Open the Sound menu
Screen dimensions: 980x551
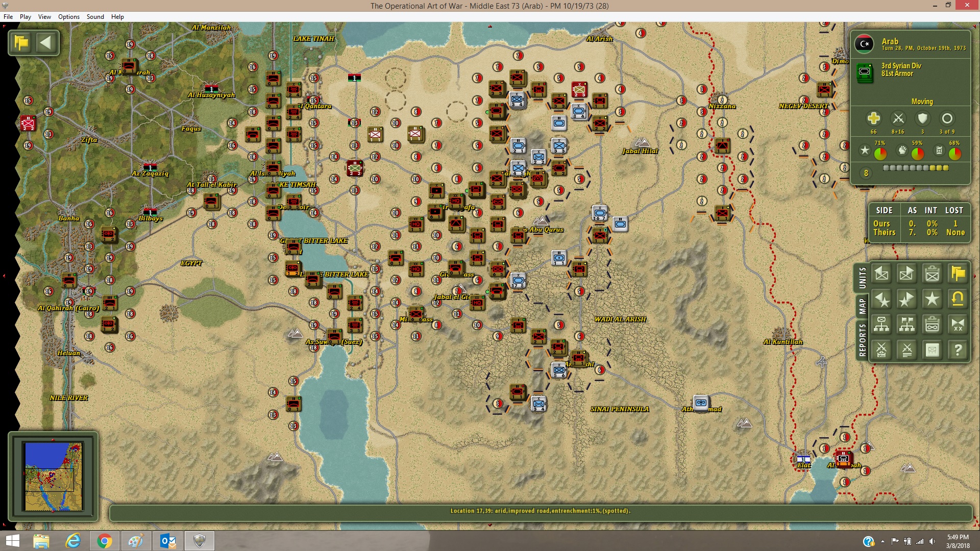click(95, 17)
